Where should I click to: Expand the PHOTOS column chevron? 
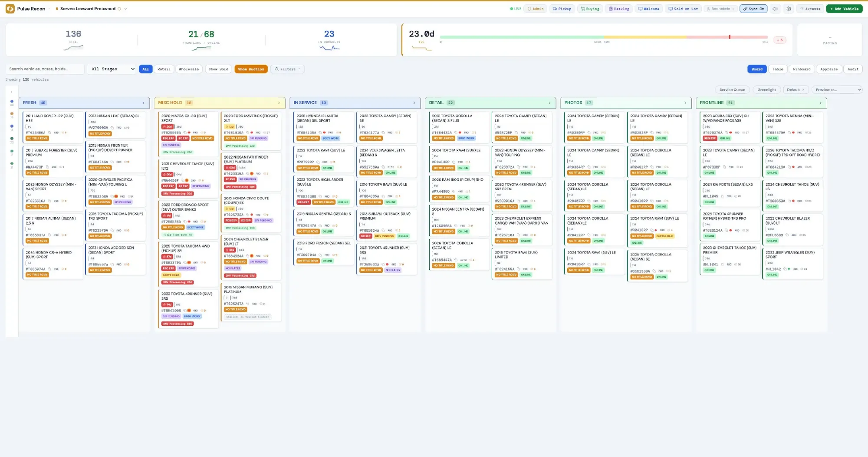pos(685,103)
